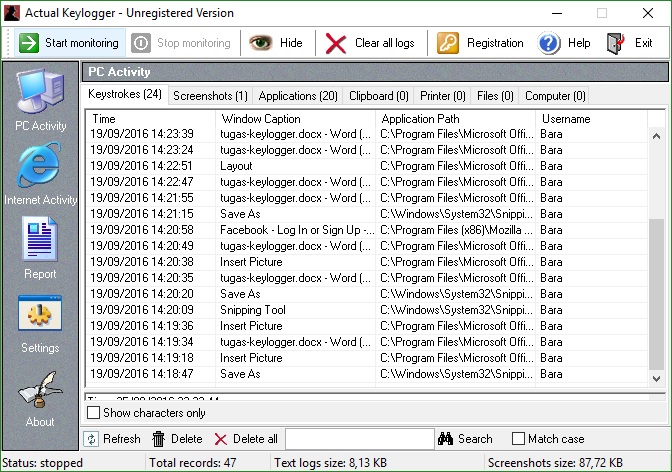Select the Snipping Tool row at 14:20:09

367,310
